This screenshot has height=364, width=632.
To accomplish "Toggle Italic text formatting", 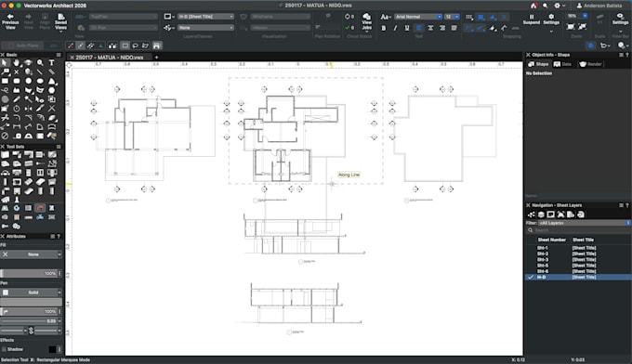I will (395, 28).
